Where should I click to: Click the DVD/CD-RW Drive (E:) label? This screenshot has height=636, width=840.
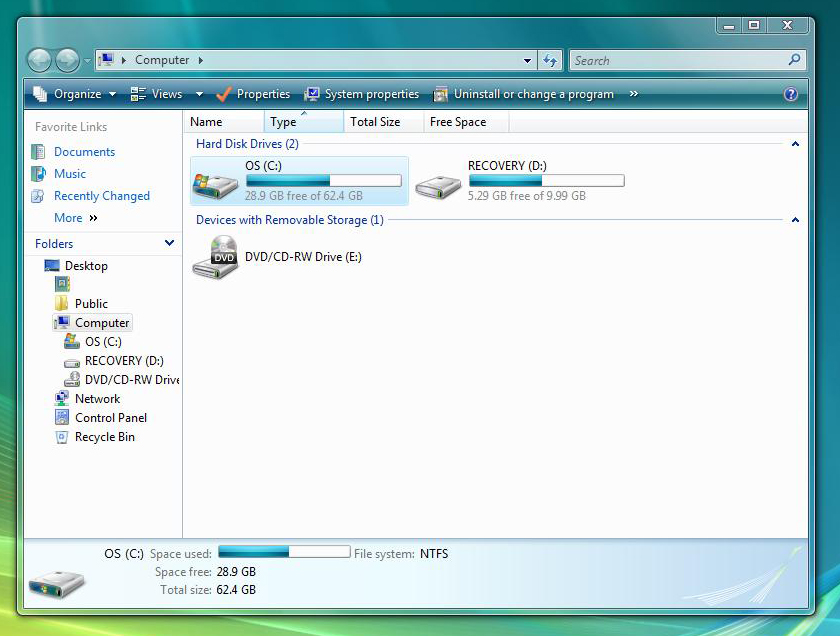point(303,257)
